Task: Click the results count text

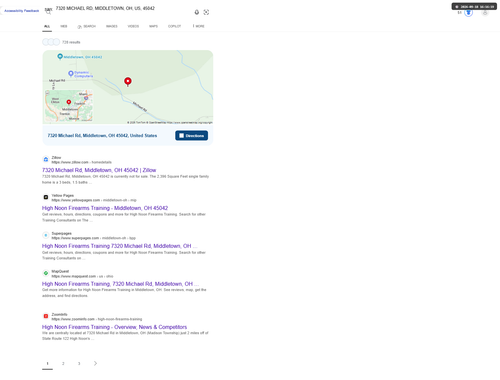Action: point(71,42)
